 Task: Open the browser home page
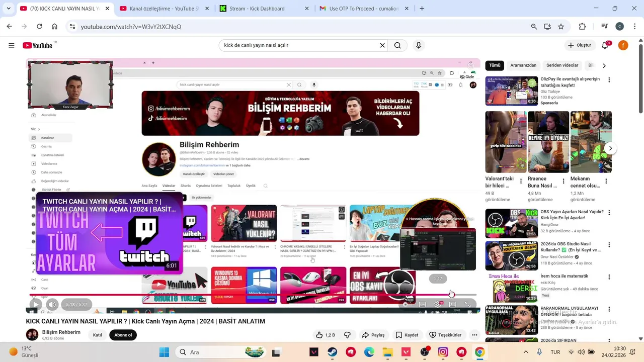click(54, 27)
